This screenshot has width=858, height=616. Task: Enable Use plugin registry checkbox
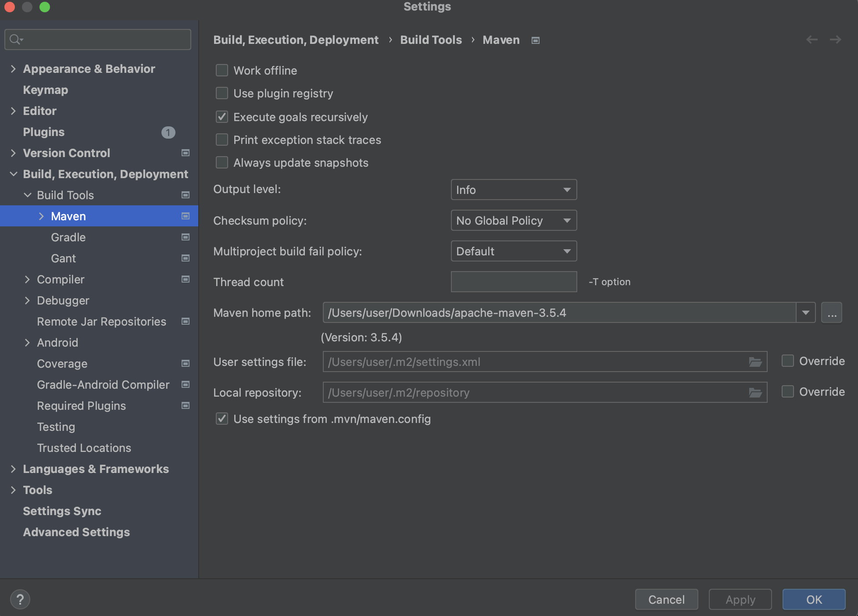[222, 93]
